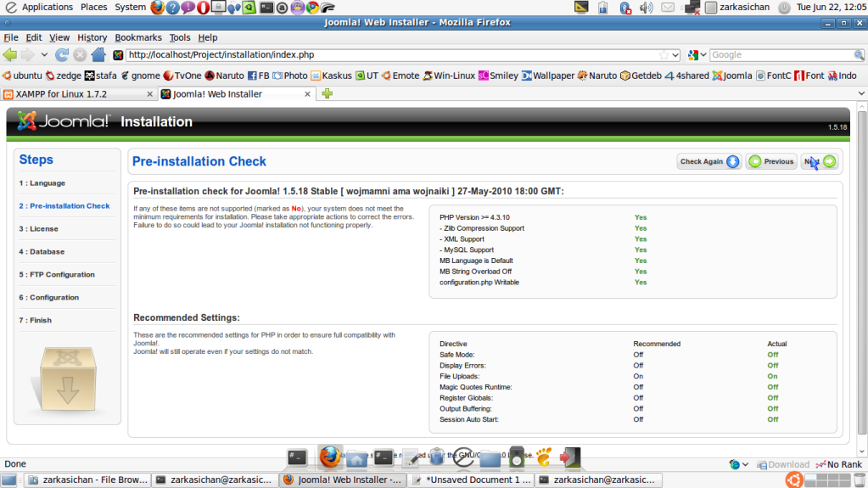The image size is (868, 488).
Task: Click the Ubuntu logo in bottom panel
Action: 794,480
